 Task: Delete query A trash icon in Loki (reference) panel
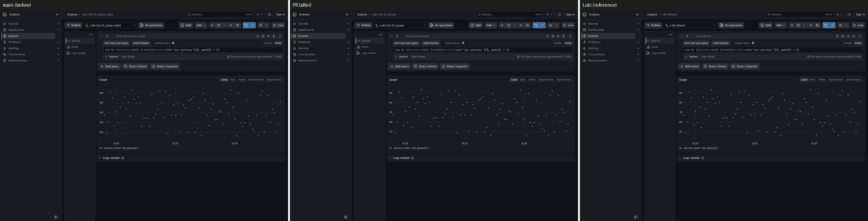(854, 36)
